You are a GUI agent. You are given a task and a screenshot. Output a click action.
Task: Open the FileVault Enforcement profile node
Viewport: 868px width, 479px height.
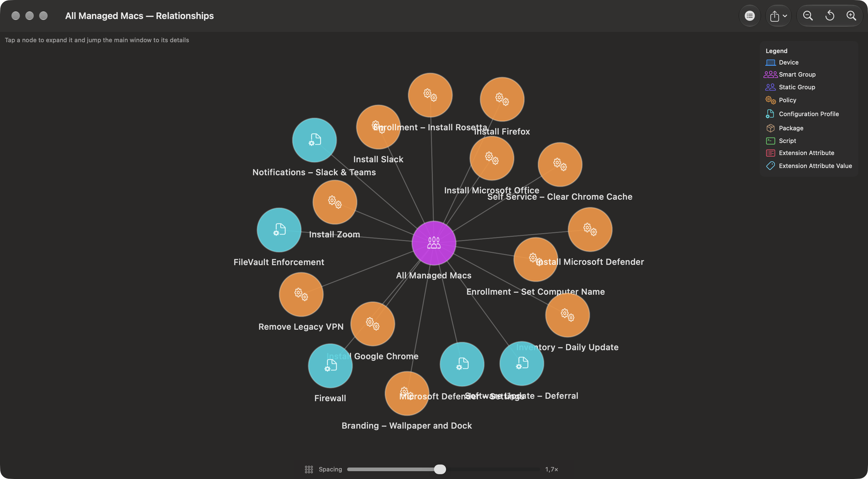point(279,230)
